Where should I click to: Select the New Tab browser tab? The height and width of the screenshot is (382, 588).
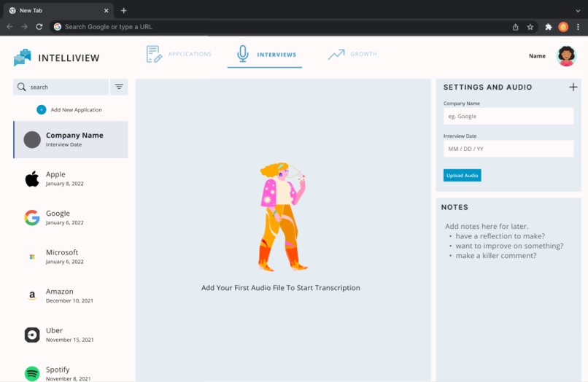coord(58,10)
